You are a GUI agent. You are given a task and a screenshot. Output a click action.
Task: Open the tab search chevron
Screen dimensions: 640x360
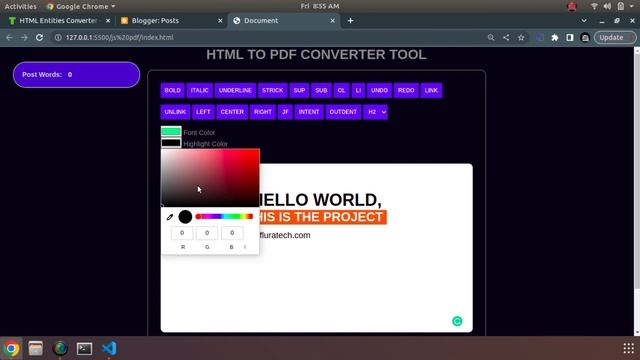tap(584, 20)
